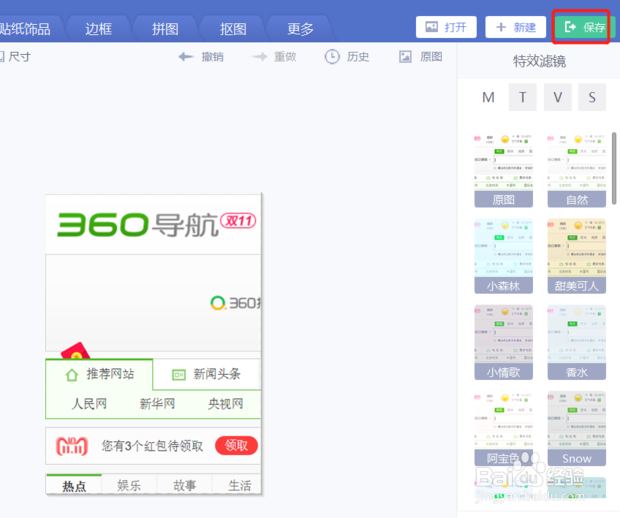Viewport: 620px width, 518px height.
Task: Click the 打开 open button
Action: (x=446, y=27)
